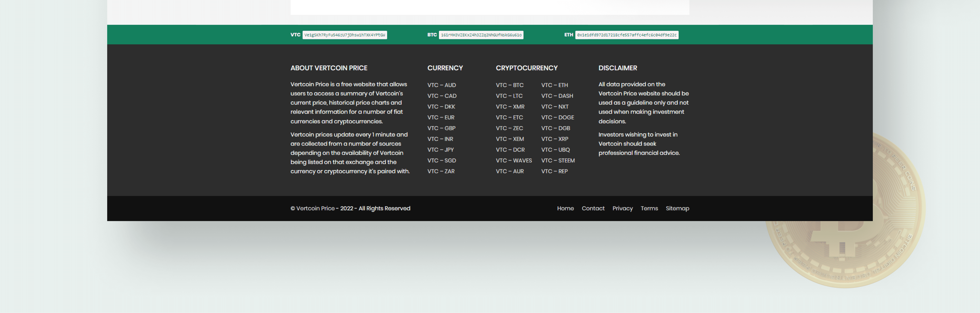Open the VTC – JPY price link
Image resolution: width=980 pixels, height=313 pixels.
pyautogui.click(x=440, y=150)
